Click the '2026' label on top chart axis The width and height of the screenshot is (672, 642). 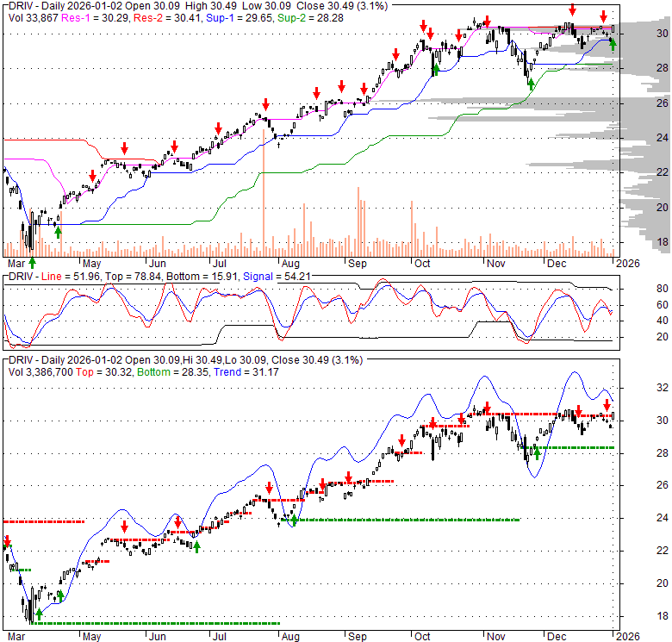[628, 264]
